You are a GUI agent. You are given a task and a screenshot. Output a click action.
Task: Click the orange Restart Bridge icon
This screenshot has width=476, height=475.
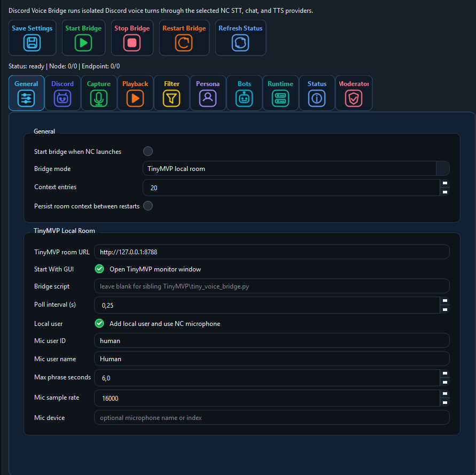[184, 43]
